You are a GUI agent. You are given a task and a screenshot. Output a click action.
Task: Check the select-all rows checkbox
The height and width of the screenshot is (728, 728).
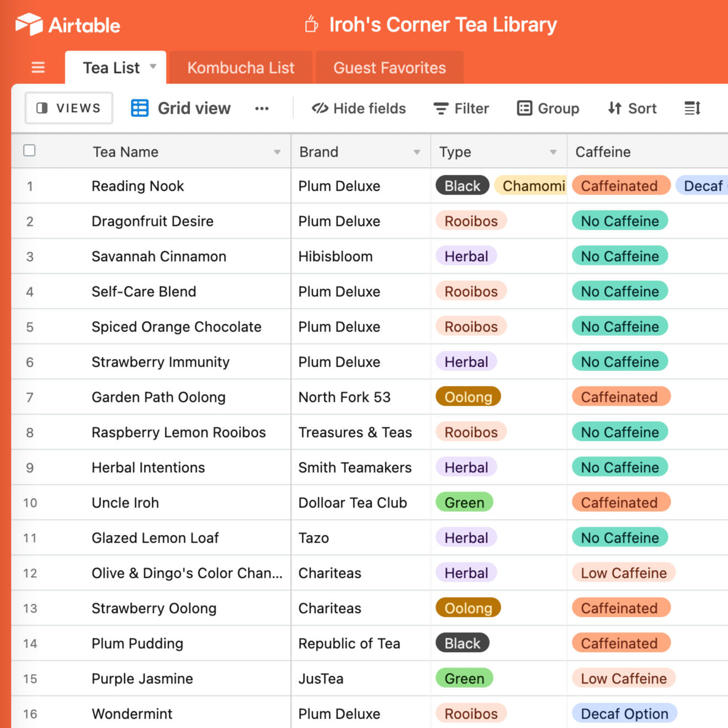(x=30, y=151)
